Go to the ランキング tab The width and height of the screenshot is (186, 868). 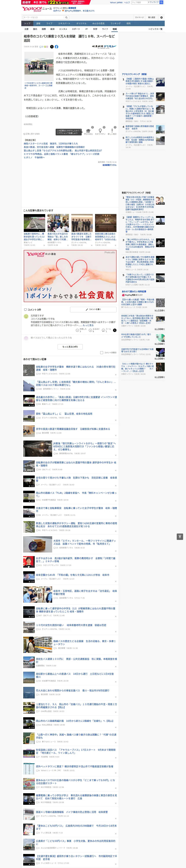pos(115,23)
